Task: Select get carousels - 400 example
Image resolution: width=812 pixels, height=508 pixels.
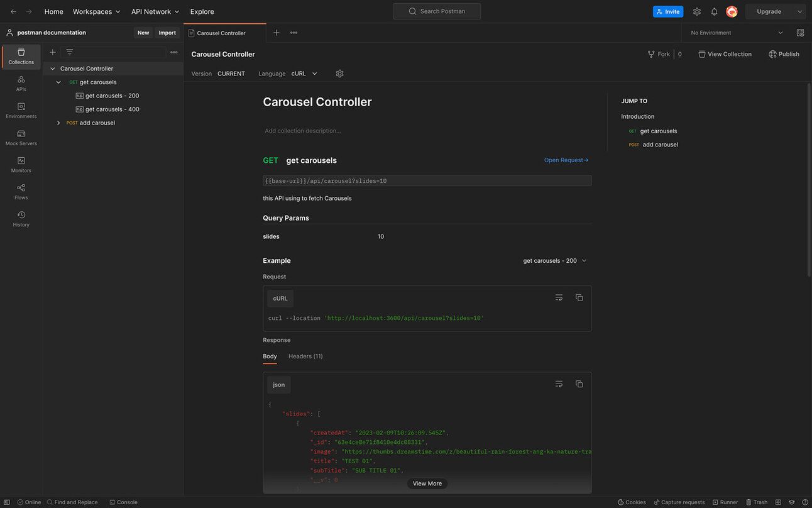Action: click(x=112, y=109)
